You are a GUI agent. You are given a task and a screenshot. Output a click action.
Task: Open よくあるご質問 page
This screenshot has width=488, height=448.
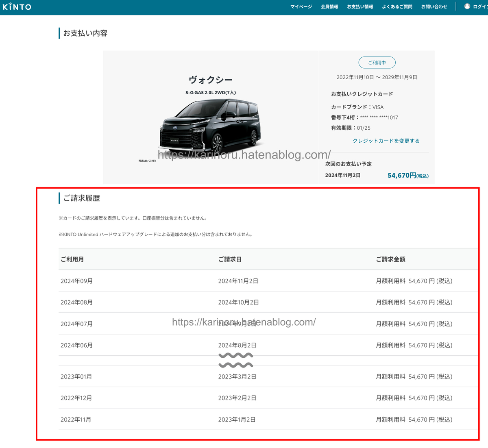click(x=397, y=7)
